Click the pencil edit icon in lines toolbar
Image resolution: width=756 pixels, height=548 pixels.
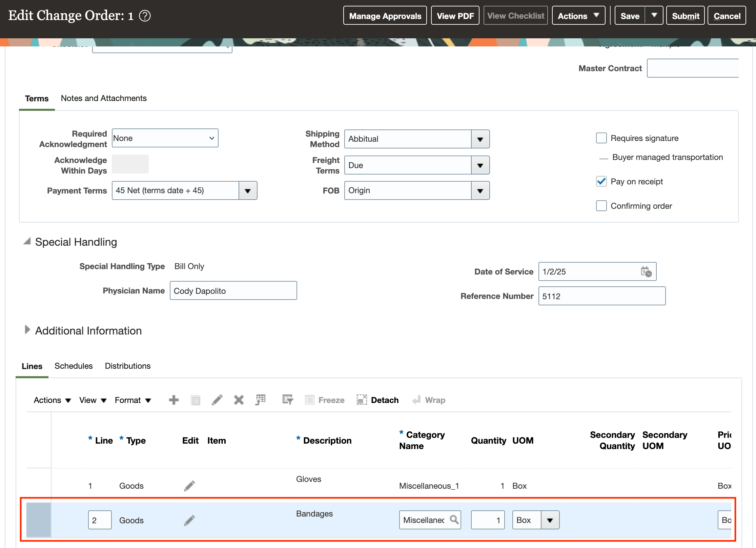(217, 400)
